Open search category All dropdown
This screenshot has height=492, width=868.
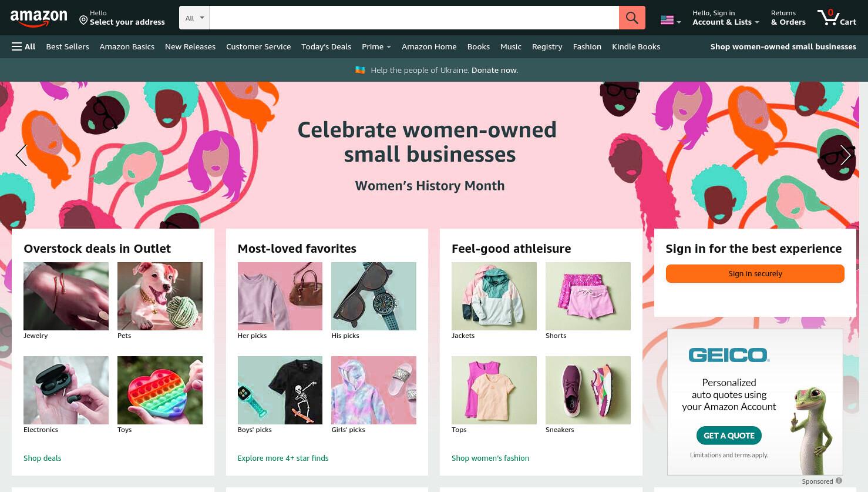tap(194, 18)
